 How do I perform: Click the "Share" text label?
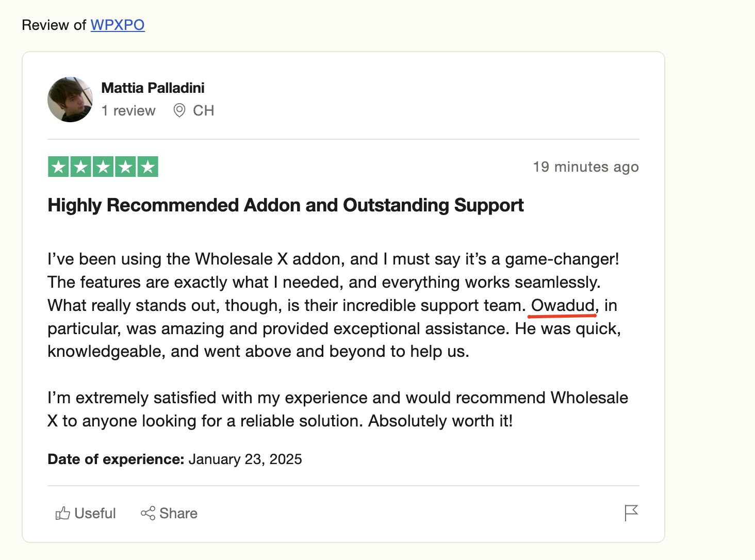point(178,513)
